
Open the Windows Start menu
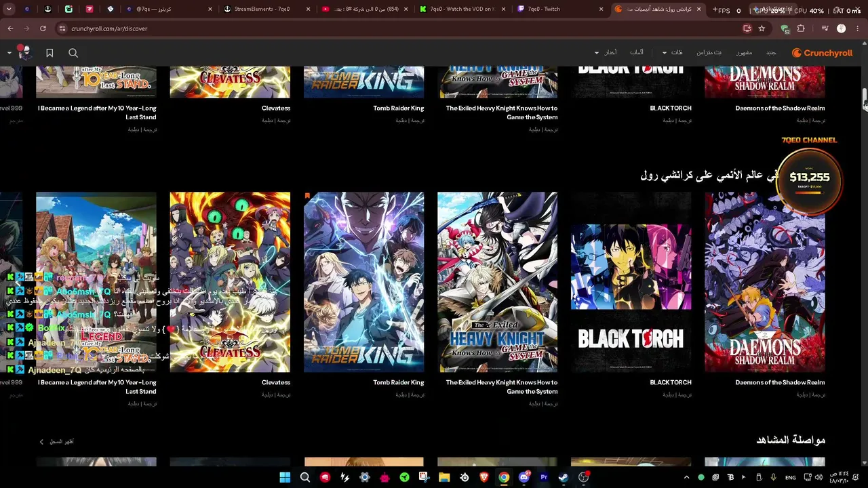[285, 477]
